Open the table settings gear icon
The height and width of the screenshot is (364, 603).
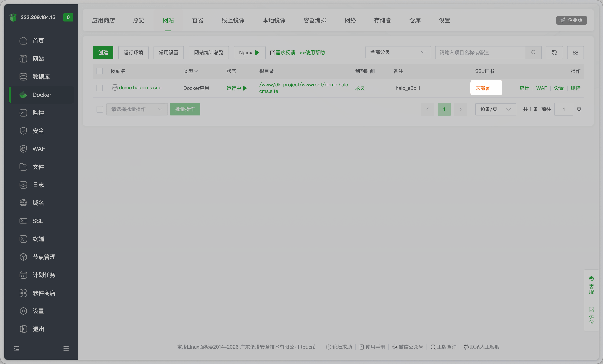pyautogui.click(x=575, y=52)
